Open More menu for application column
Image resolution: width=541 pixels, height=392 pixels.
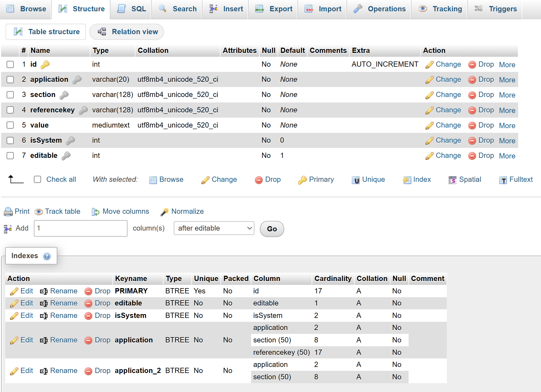pyautogui.click(x=507, y=80)
